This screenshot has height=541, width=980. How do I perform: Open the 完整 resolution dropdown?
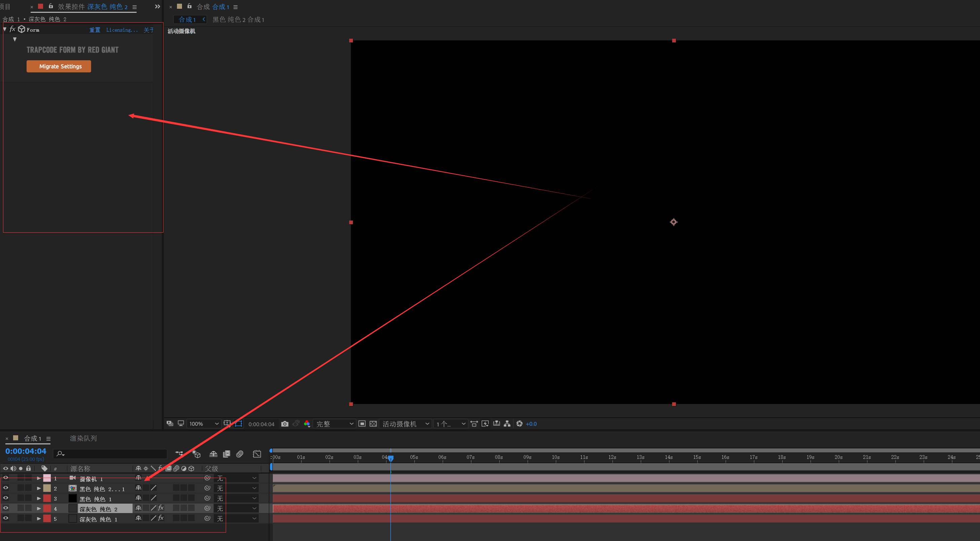click(x=335, y=424)
